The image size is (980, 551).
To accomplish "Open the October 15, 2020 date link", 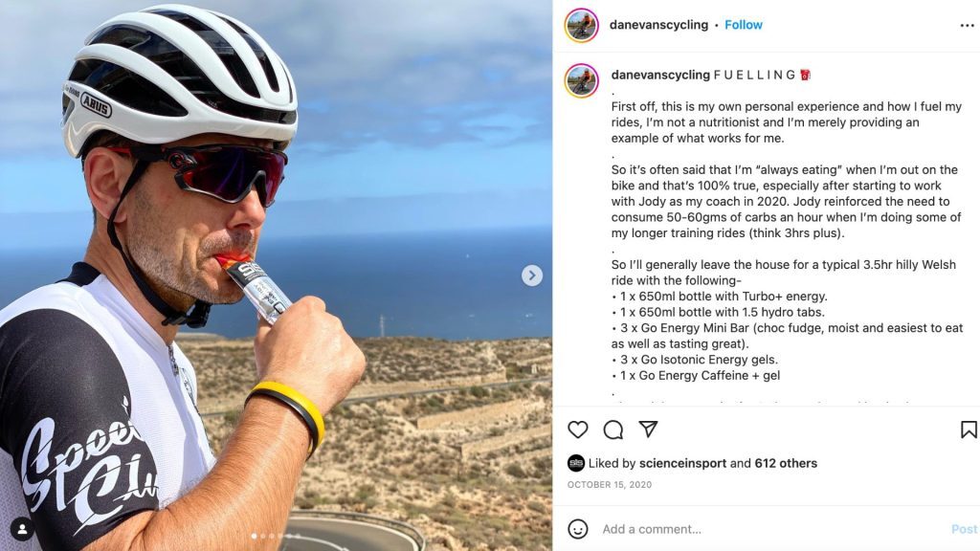I will (610, 485).
